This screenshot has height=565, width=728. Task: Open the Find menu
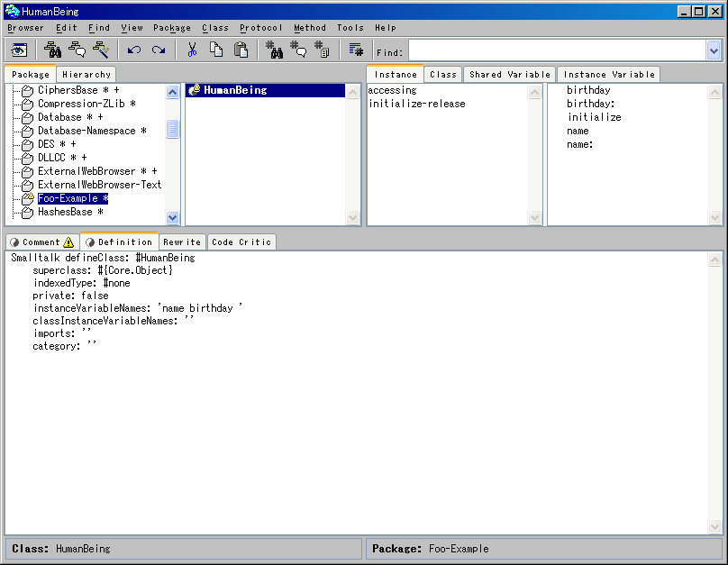tap(99, 28)
